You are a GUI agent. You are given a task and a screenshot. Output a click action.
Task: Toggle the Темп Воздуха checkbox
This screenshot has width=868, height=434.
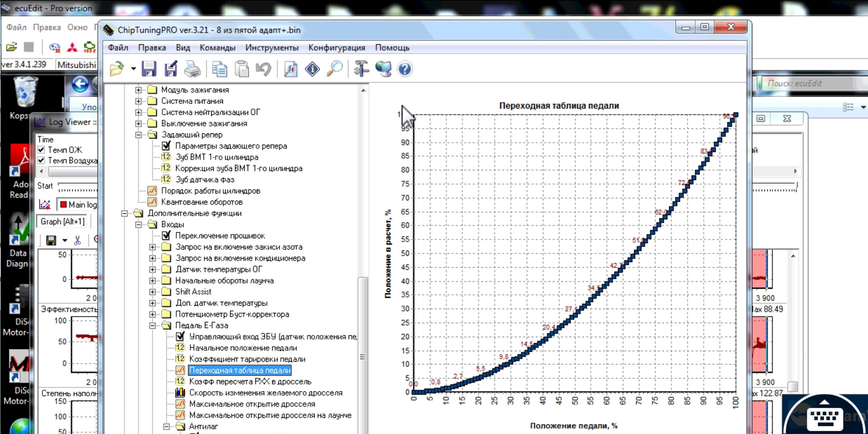coord(42,160)
